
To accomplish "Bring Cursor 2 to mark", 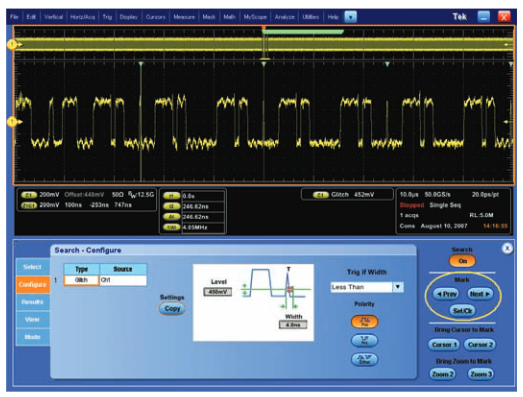I will point(480,345).
